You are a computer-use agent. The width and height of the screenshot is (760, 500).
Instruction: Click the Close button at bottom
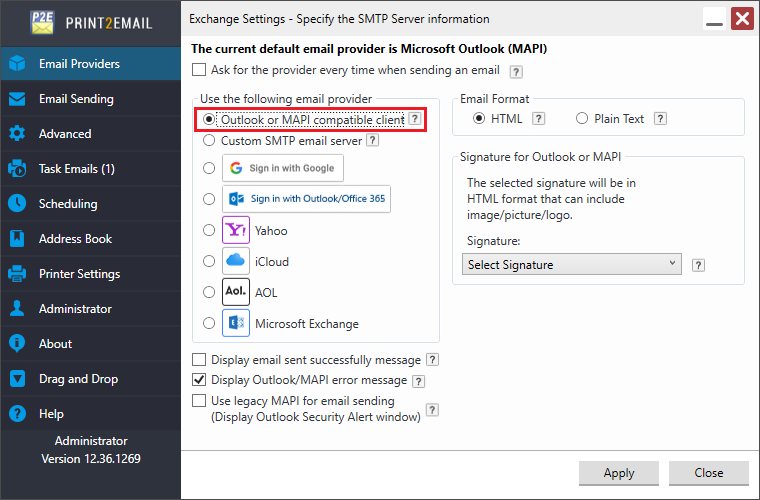[x=709, y=473]
